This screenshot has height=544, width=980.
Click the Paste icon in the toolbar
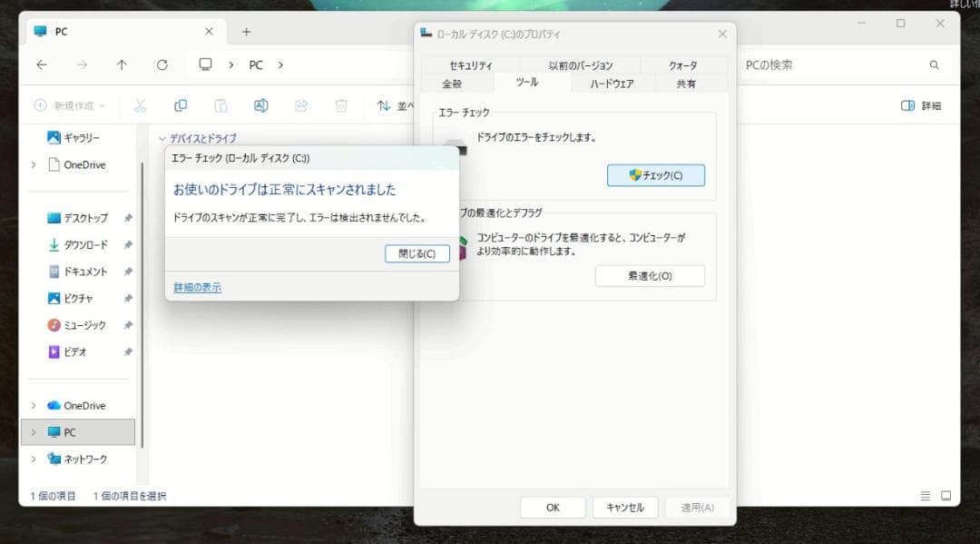tap(220, 105)
